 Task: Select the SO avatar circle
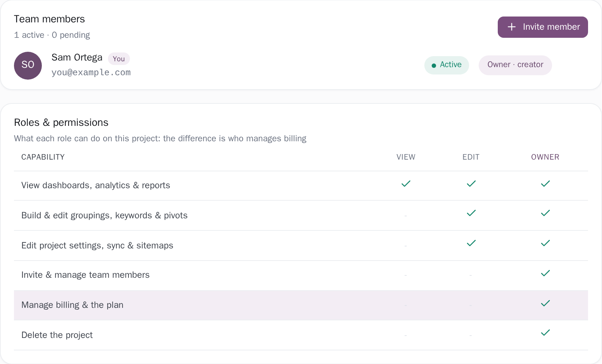pos(28,65)
